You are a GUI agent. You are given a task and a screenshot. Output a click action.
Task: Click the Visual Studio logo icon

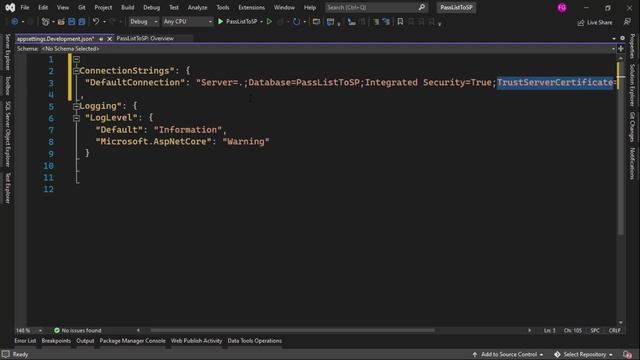click(10, 7)
